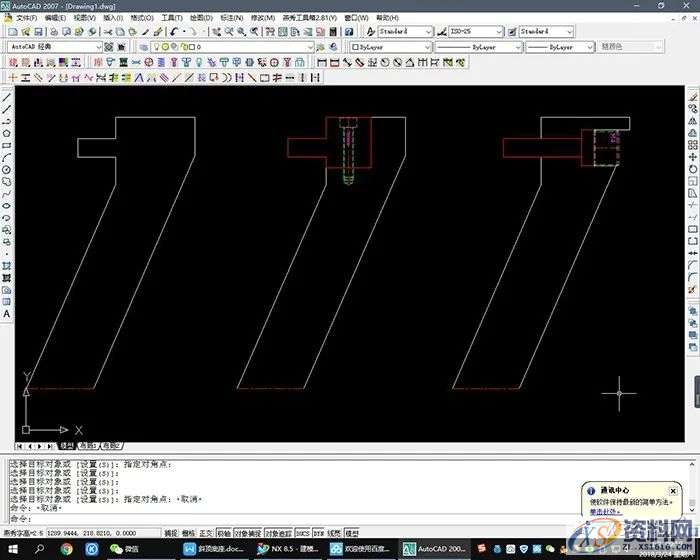
Task: Click the Dimension Style icon beside ISO-25
Action: point(443,32)
